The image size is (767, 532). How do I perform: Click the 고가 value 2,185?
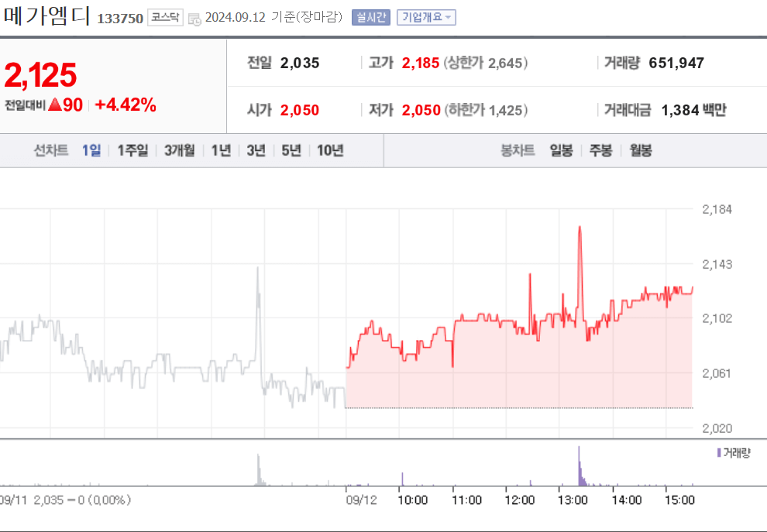[421, 63]
